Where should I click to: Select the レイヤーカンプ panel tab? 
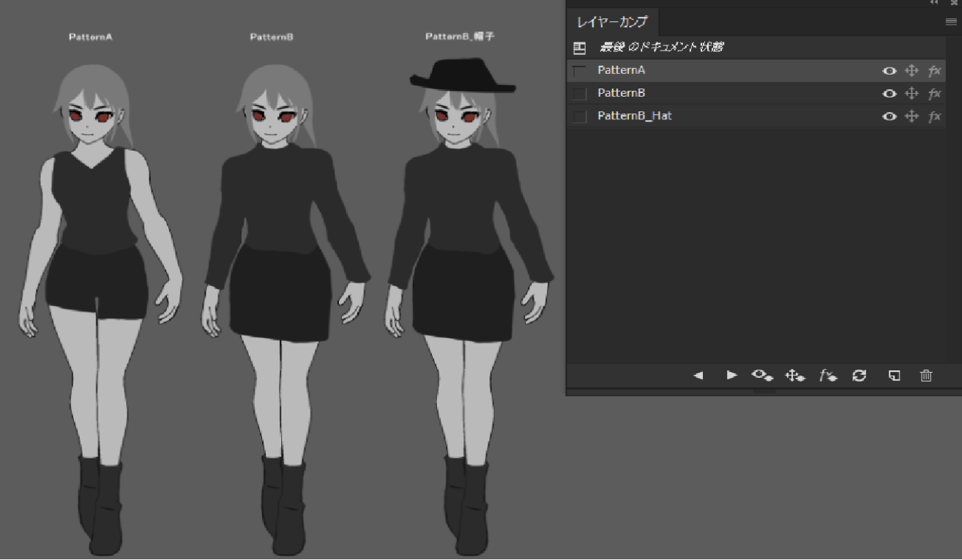click(603, 22)
